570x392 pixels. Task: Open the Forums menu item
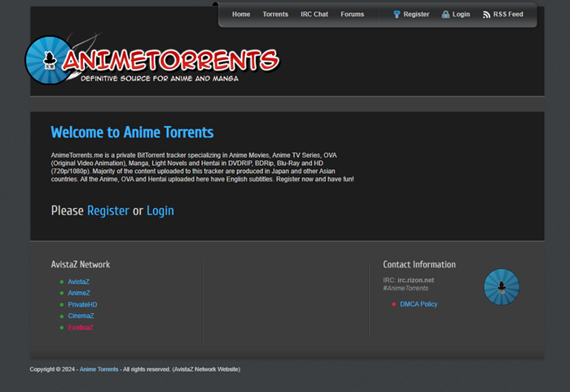[x=353, y=14]
